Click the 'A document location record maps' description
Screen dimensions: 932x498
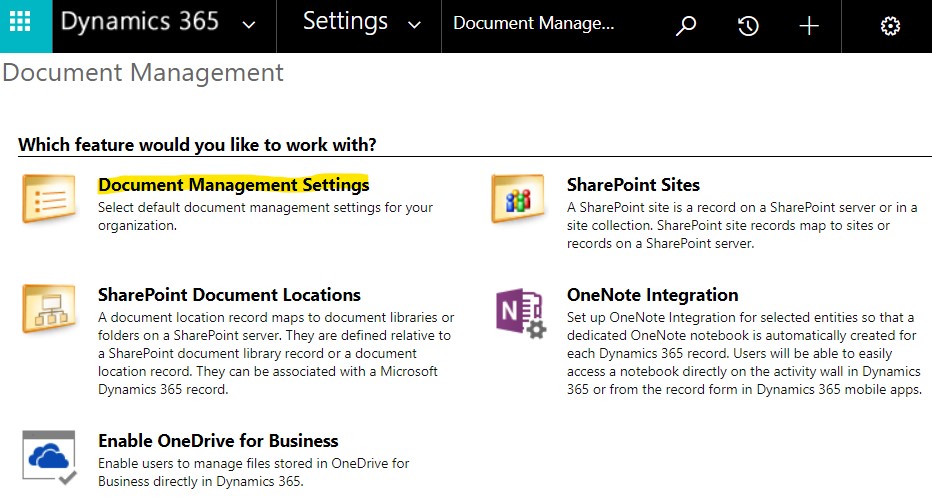pos(276,354)
